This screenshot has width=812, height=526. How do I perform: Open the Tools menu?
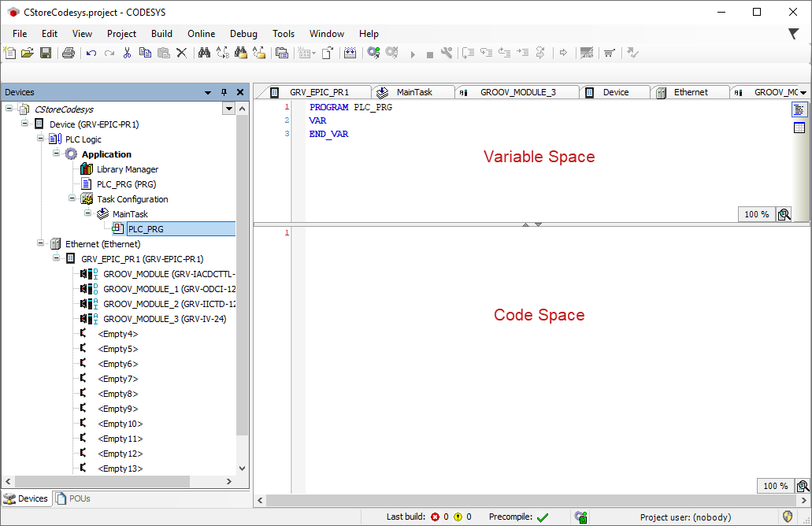tap(284, 34)
